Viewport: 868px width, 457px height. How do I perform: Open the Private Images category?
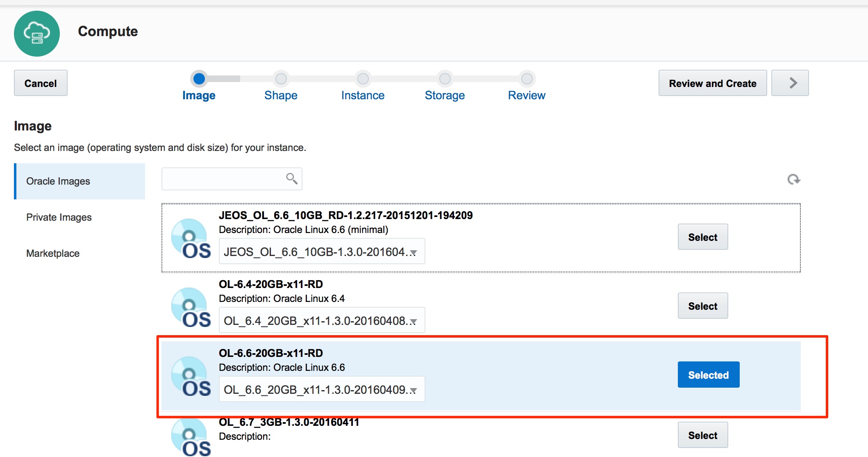[80, 217]
